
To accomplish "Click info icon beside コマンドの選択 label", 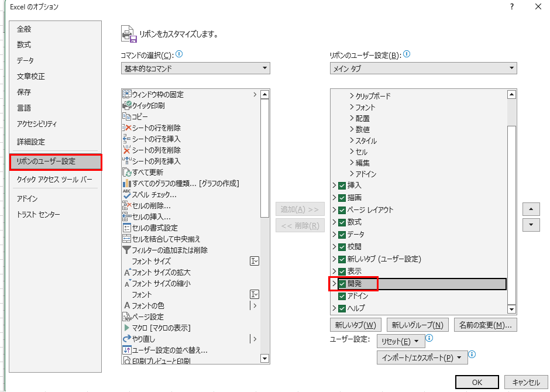I will point(180,54).
